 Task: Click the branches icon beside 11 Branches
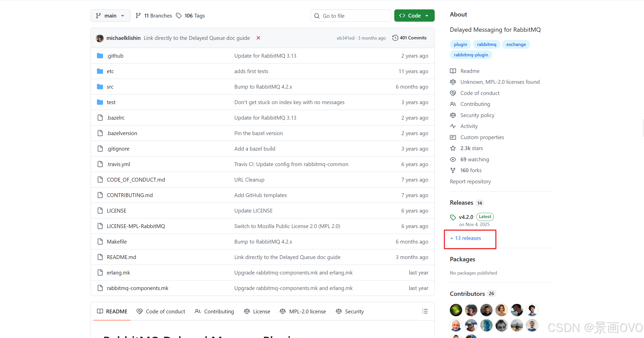pyautogui.click(x=138, y=16)
